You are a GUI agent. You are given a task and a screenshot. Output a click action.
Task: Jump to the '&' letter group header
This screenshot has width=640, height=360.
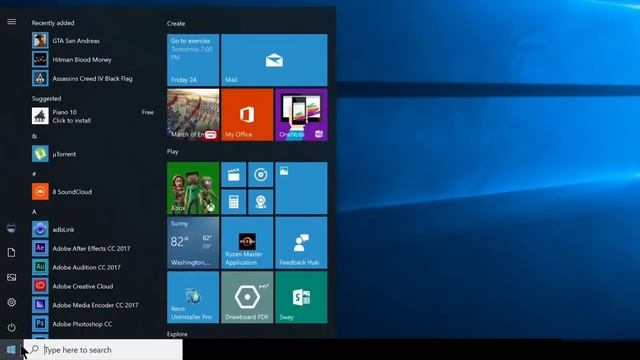click(x=34, y=136)
